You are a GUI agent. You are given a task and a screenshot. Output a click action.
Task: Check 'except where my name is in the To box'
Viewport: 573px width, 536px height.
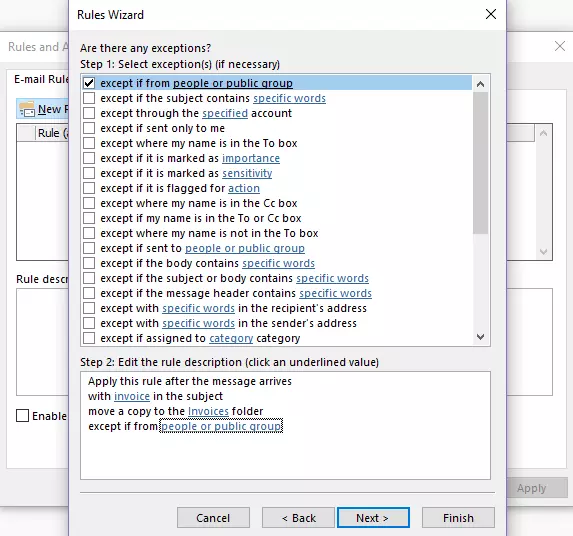tap(89, 143)
